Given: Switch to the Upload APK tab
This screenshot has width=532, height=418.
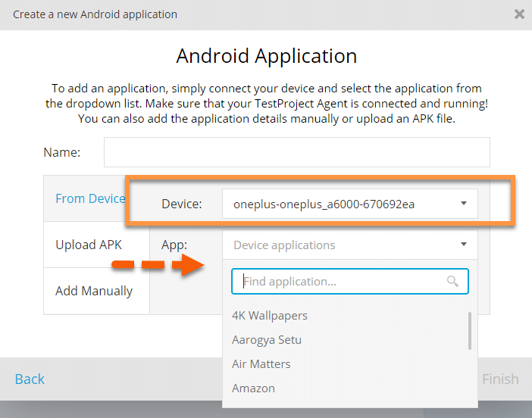Looking at the screenshot, I should tap(96, 245).
